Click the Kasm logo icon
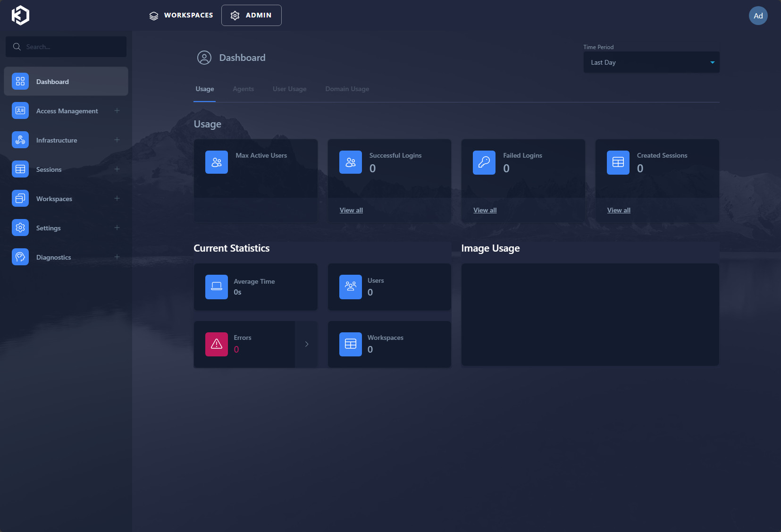 tap(20, 15)
